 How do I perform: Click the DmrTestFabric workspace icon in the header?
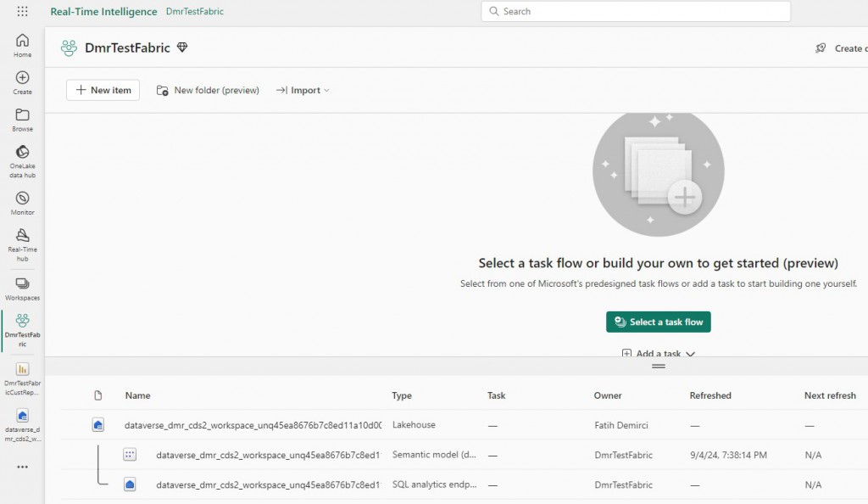click(x=70, y=48)
